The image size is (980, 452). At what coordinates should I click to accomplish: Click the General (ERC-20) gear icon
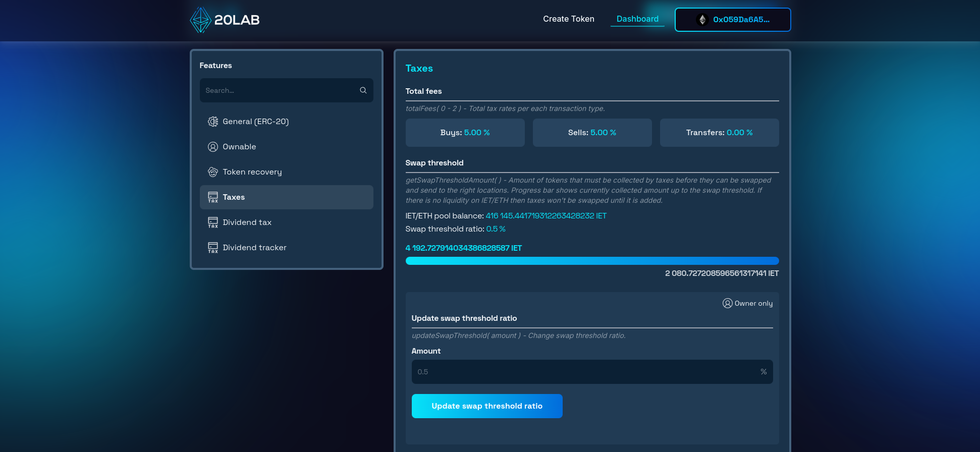(x=213, y=122)
